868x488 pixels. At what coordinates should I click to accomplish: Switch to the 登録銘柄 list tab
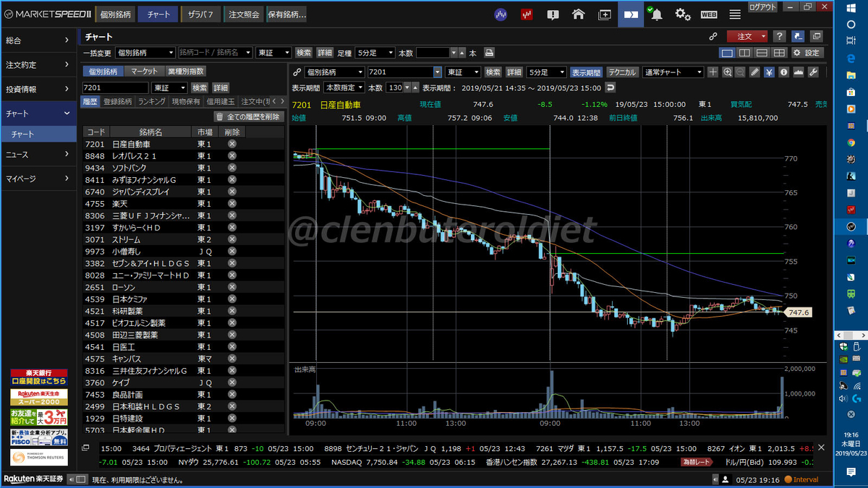pos(117,102)
